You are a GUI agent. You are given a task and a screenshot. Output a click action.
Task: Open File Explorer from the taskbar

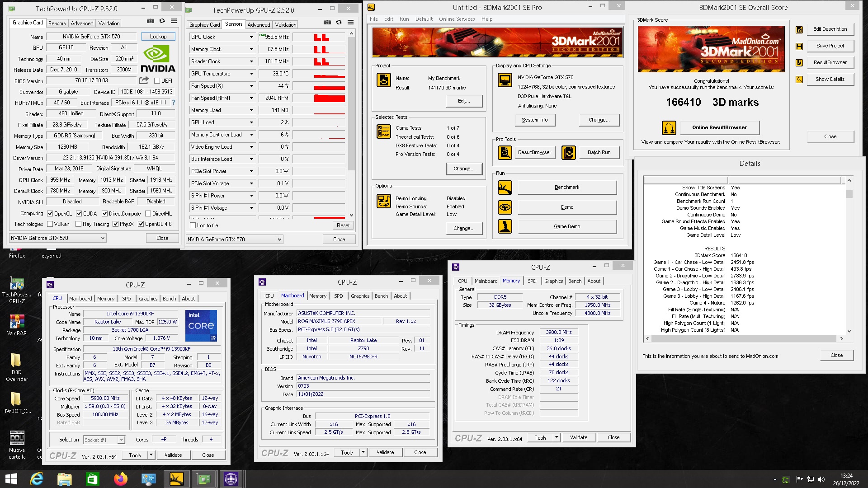pyautogui.click(x=65, y=479)
